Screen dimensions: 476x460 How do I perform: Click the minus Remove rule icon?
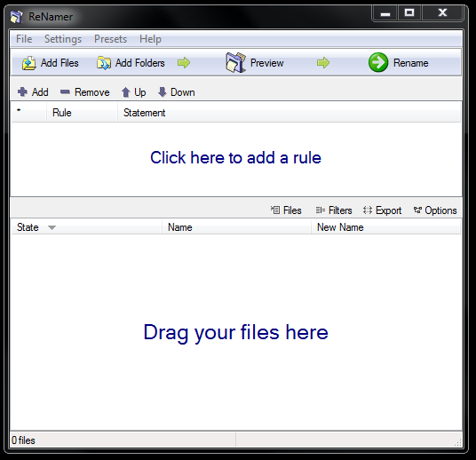(65, 91)
